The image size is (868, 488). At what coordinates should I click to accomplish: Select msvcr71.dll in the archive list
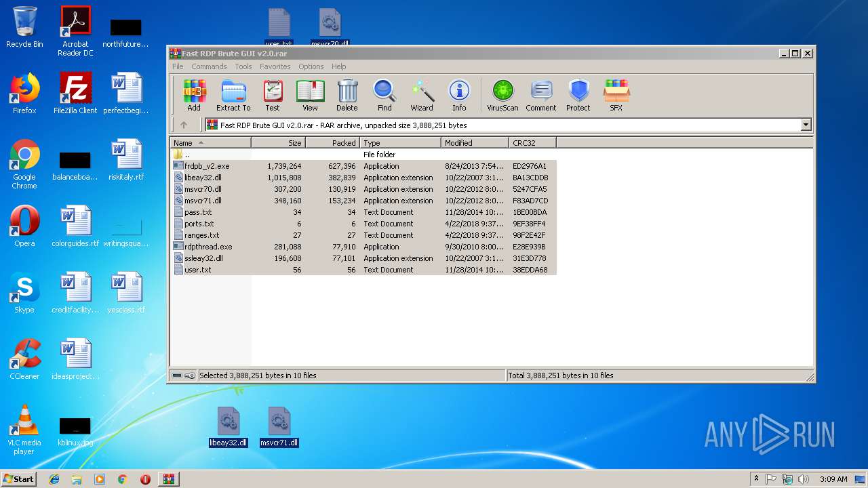(363, 201)
